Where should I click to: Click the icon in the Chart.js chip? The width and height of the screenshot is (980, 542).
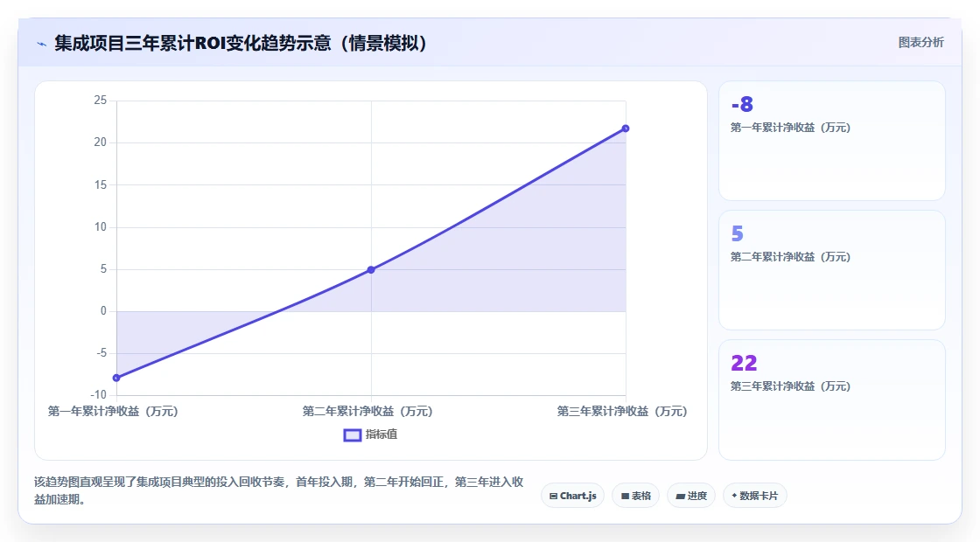[x=553, y=497]
